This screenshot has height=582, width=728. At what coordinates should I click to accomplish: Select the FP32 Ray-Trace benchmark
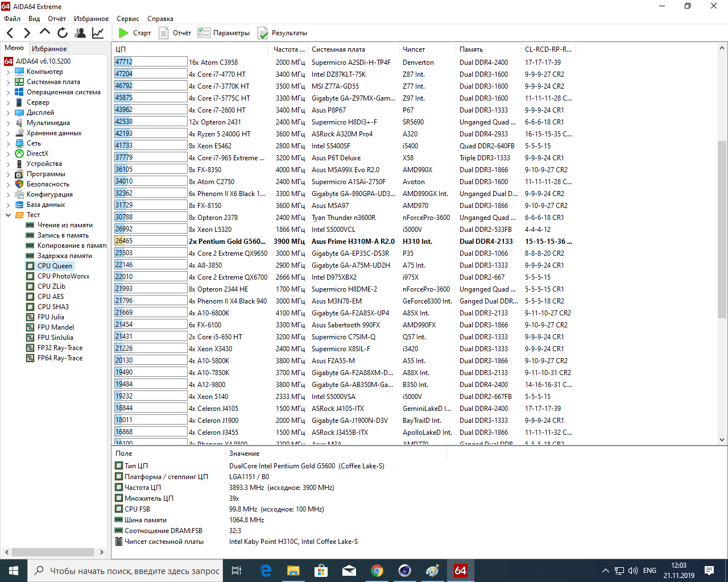coord(60,348)
